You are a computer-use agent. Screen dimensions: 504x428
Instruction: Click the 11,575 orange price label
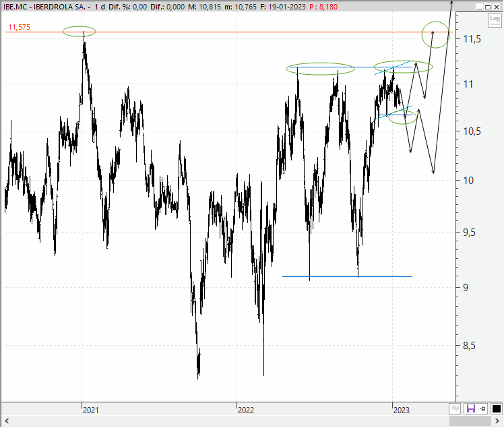click(x=20, y=28)
